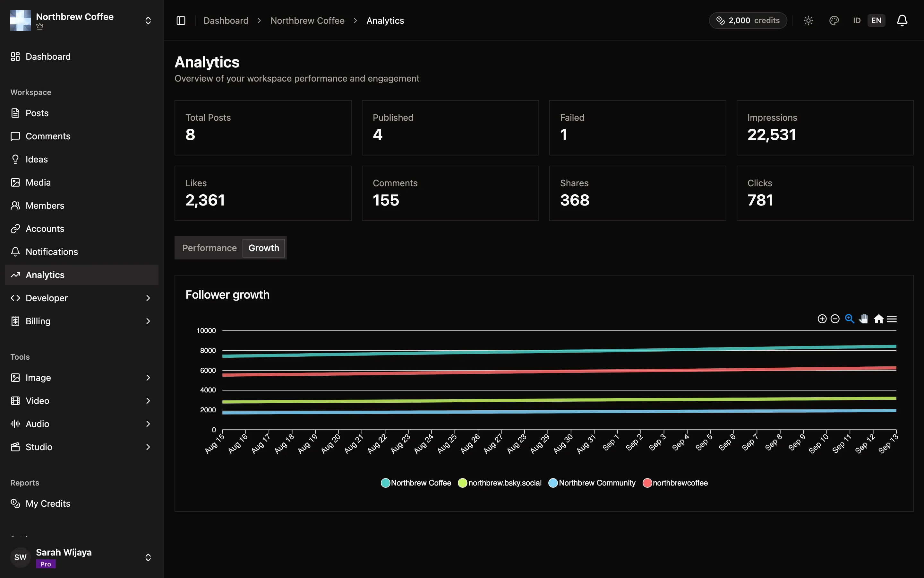The image size is (924, 578).
Task: Click the sidebar Notifications bell icon
Action: [x=15, y=252]
